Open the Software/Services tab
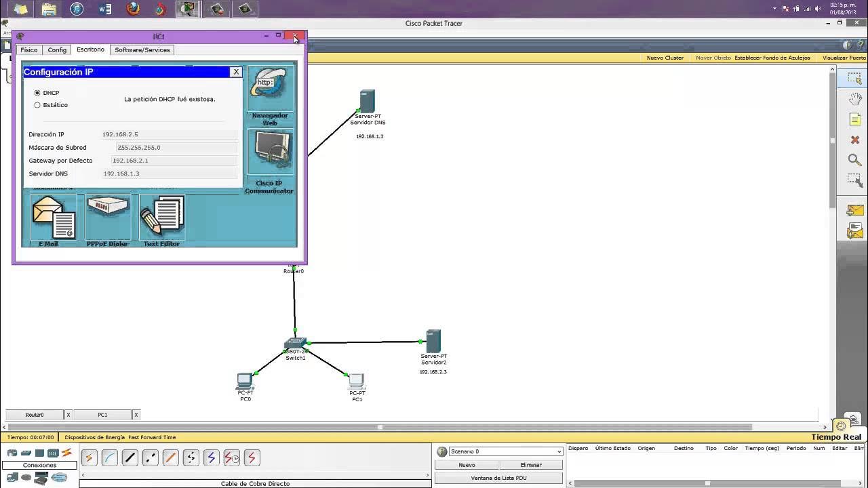868x488 pixels. [x=142, y=50]
